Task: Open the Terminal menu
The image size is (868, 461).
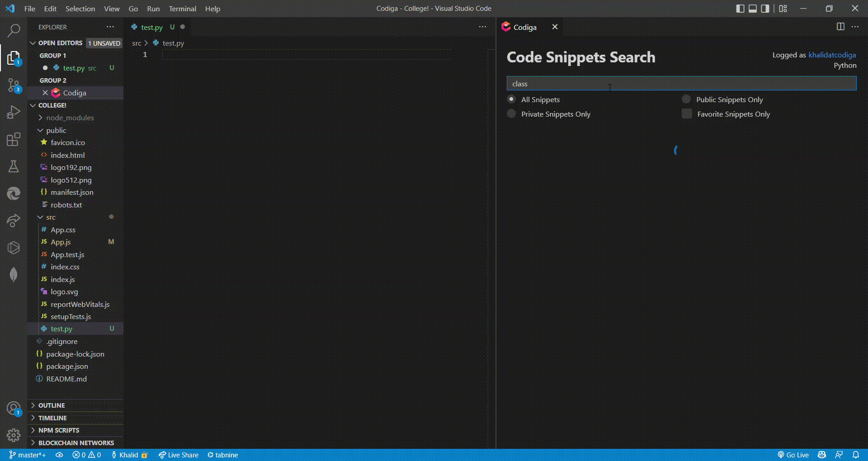Action: coord(182,9)
